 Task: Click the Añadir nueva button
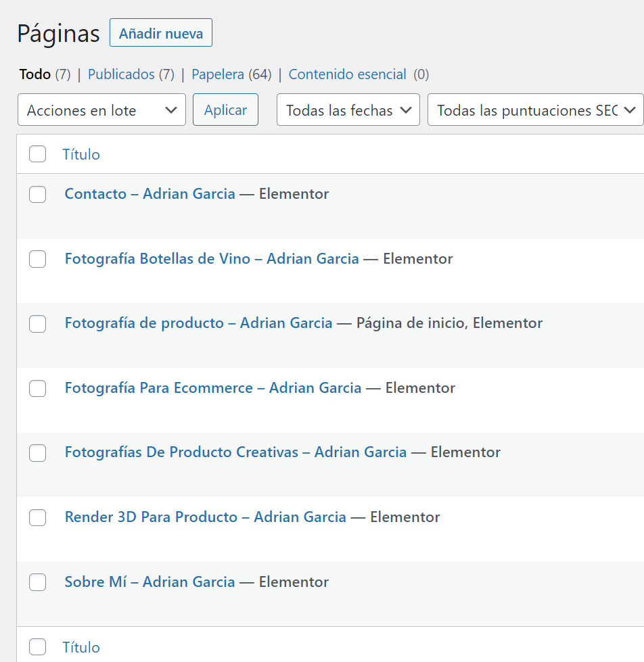coord(161,33)
